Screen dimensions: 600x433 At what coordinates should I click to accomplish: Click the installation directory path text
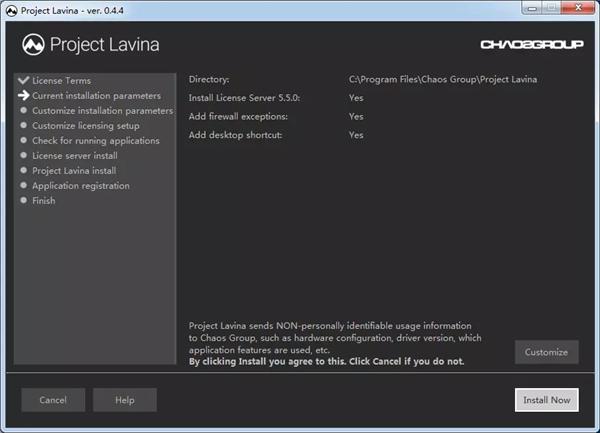tap(443, 80)
